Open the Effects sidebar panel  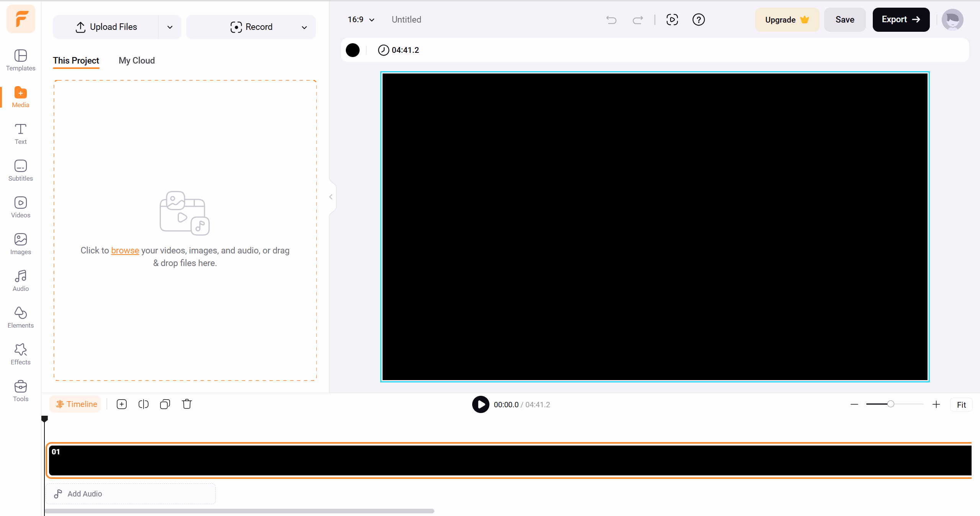[20, 354]
